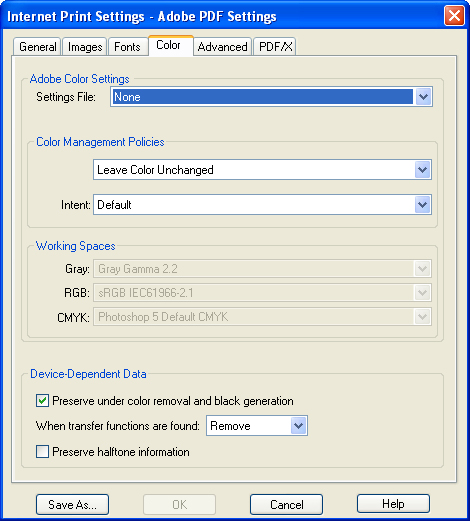Screen dimensions: 470x521
Task: Click the grayed-out OK button
Action: pos(179,504)
